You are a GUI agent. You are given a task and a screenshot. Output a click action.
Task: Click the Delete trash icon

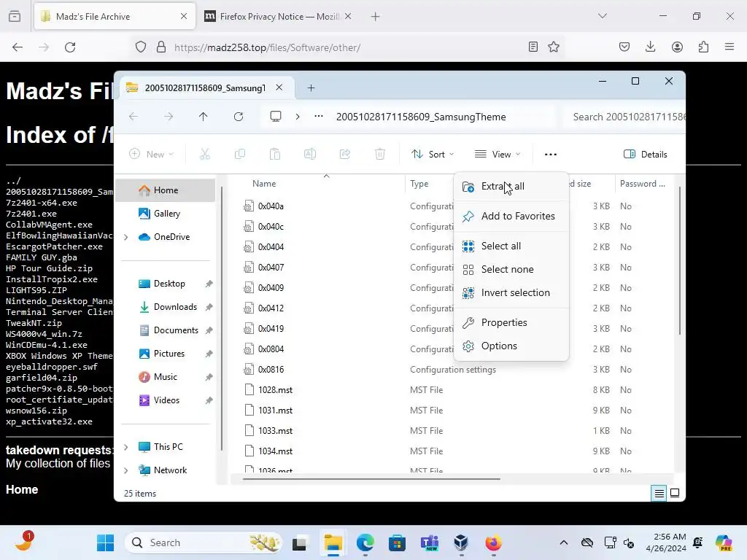pos(380,155)
